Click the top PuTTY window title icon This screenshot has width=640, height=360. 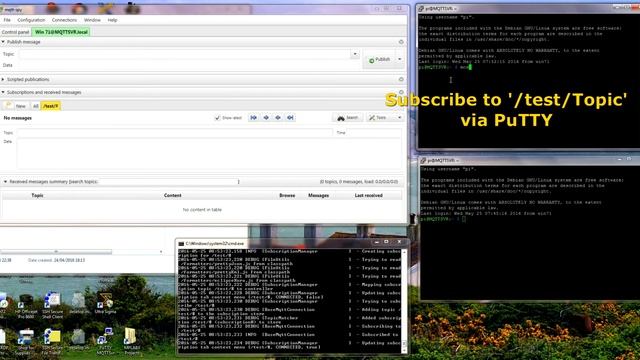pyautogui.click(x=421, y=9)
